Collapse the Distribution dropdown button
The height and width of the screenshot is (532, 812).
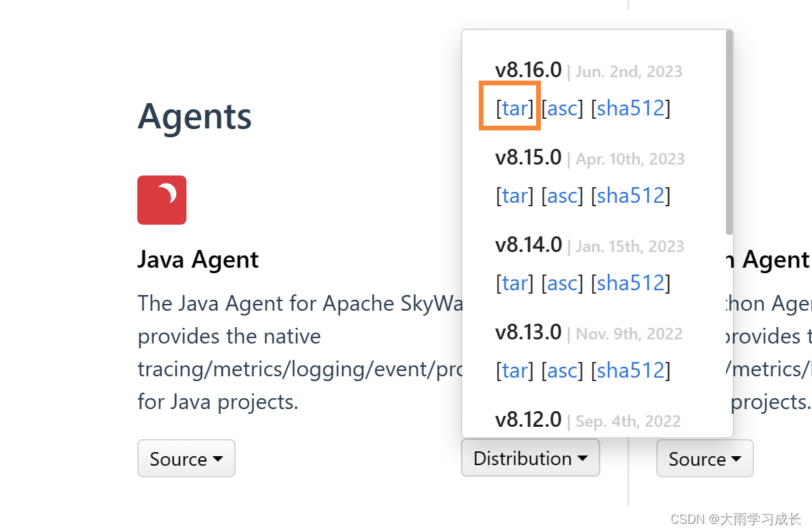530,458
